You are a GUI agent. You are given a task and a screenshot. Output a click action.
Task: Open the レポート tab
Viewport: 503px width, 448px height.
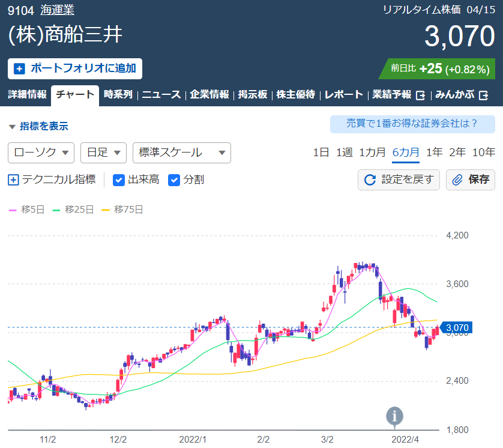(343, 95)
